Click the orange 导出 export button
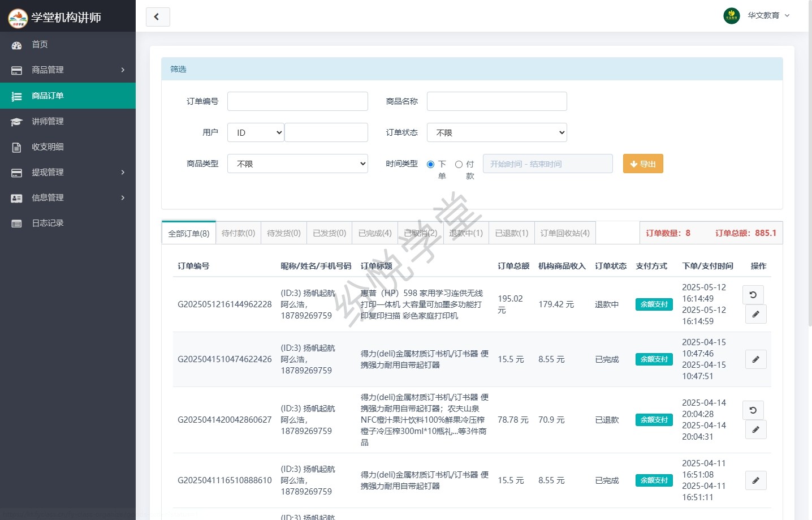 click(643, 164)
